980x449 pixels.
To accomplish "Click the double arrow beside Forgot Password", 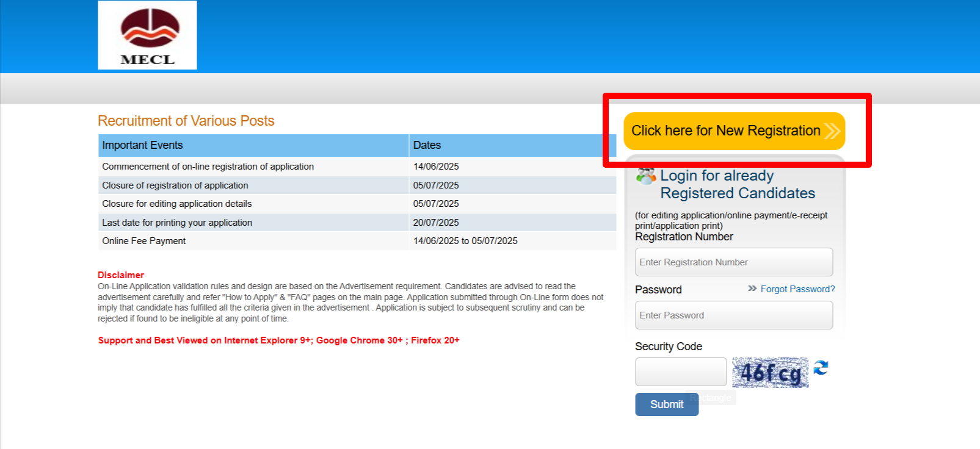I will coord(752,289).
